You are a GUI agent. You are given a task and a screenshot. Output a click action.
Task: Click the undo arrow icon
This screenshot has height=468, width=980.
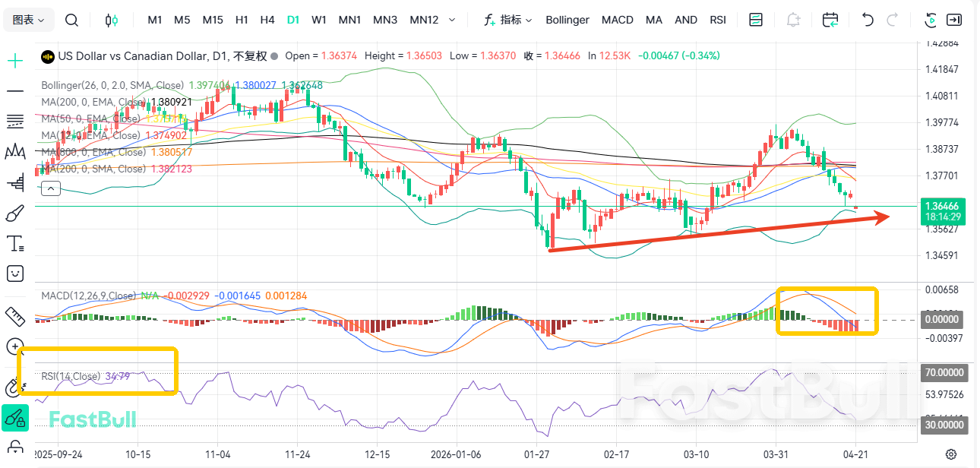click(x=867, y=20)
